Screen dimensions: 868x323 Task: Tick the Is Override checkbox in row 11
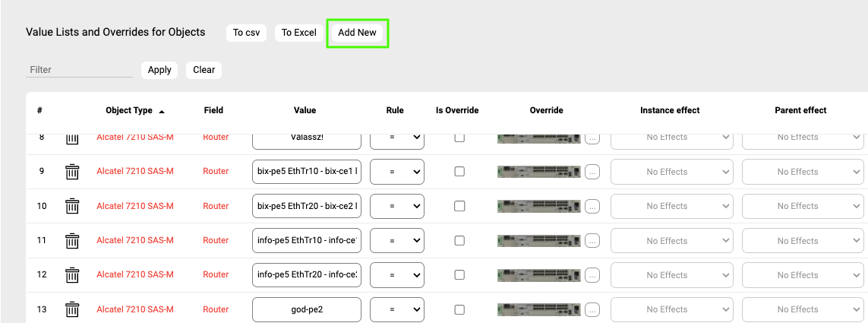[x=459, y=241]
